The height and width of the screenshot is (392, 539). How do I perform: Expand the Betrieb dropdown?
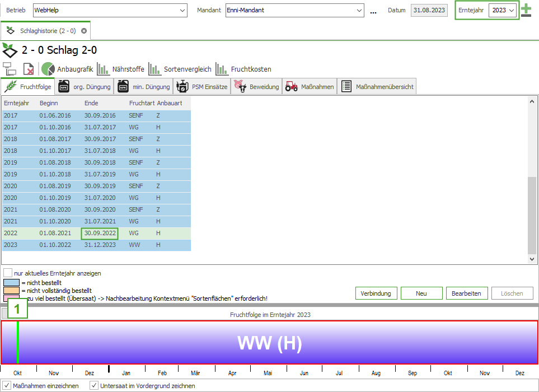tap(182, 10)
